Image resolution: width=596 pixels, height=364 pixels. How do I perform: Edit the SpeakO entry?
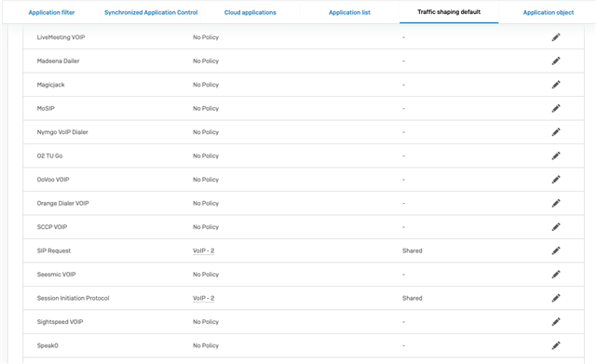coord(556,345)
